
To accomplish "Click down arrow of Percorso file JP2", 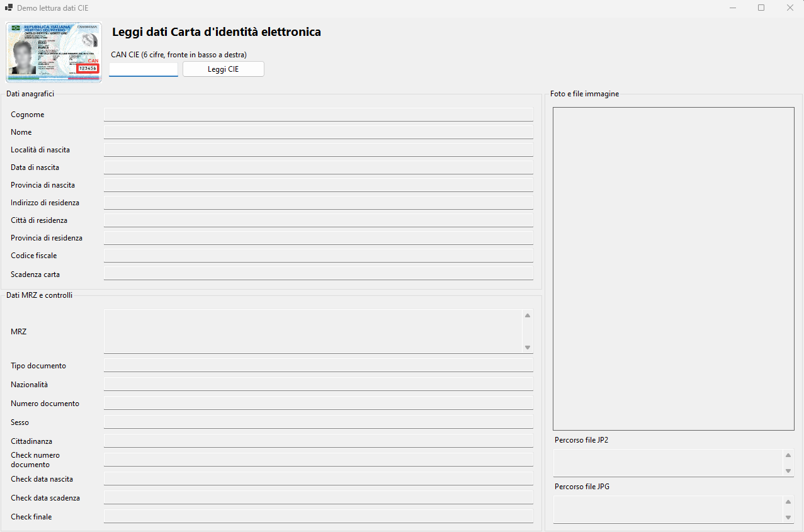I will 788,471.
